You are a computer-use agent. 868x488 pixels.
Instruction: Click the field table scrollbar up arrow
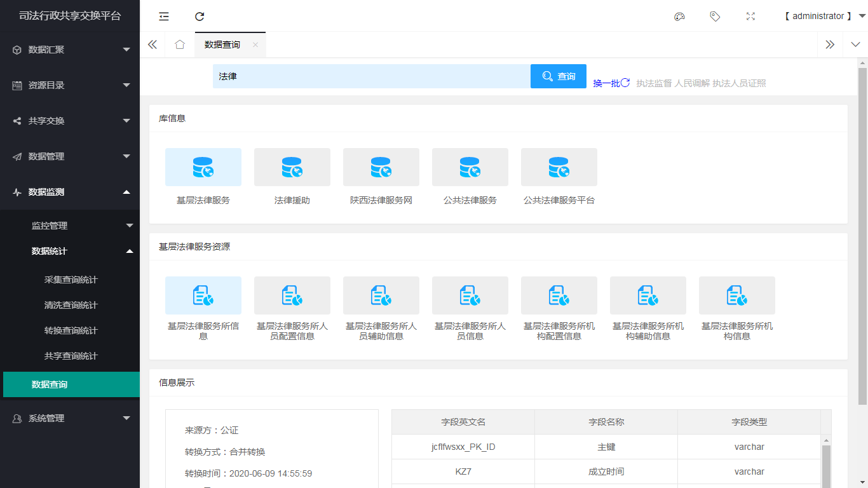(x=826, y=440)
